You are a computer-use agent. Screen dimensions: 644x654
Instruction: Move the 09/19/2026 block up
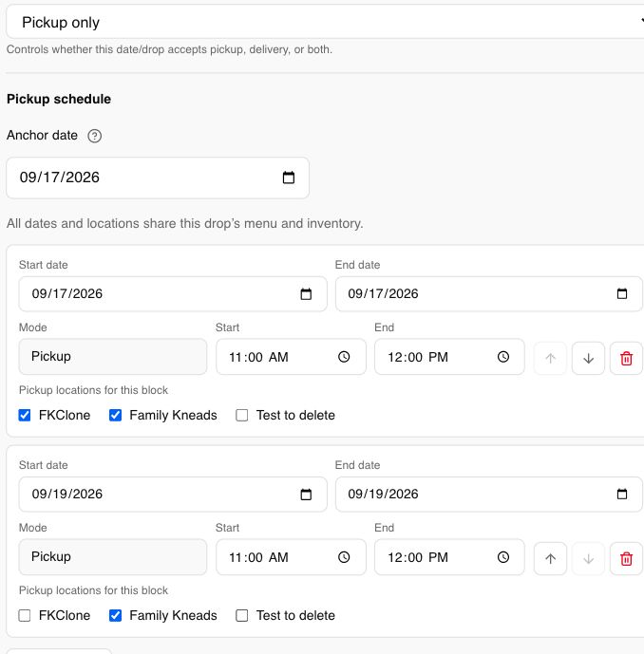coord(550,558)
